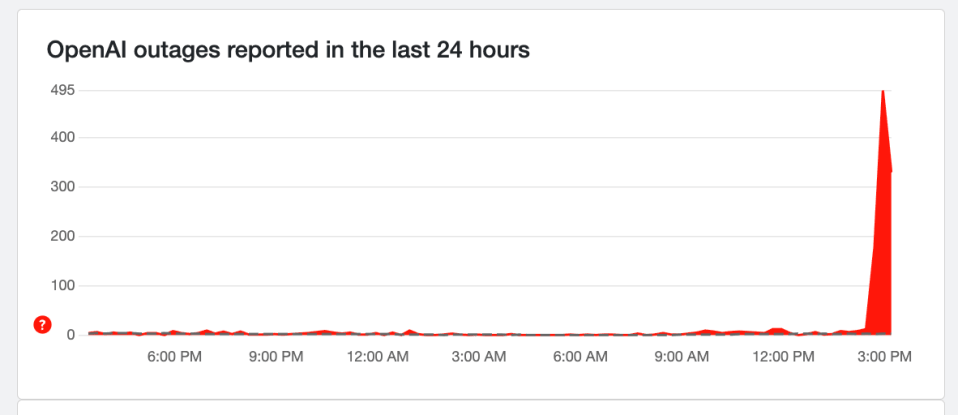Click the 12:00 PM axis label
The image size is (958, 415).
pos(784,356)
